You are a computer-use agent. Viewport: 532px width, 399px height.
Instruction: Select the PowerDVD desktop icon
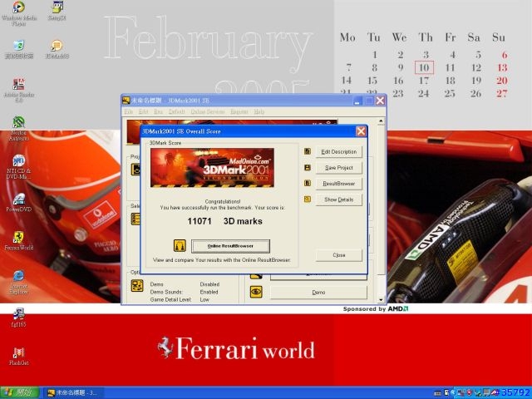click(18, 203)
